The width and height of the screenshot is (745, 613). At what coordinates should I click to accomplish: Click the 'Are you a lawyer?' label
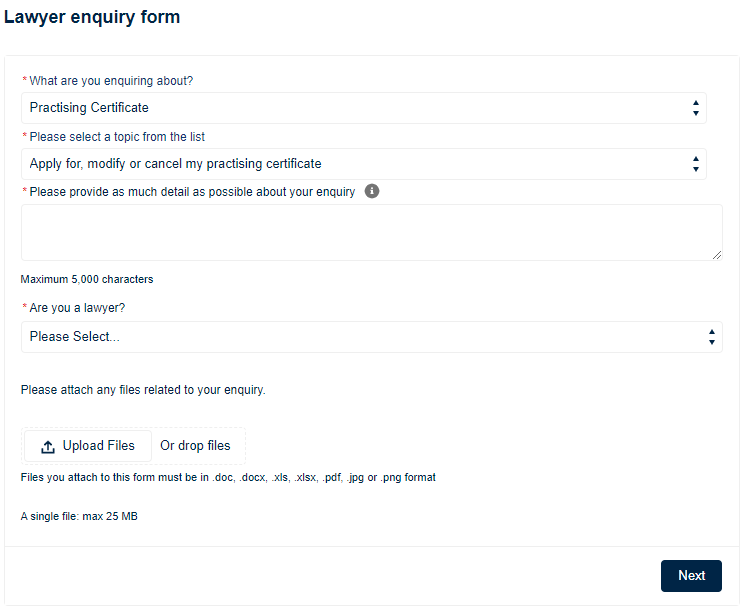[77, 309]
